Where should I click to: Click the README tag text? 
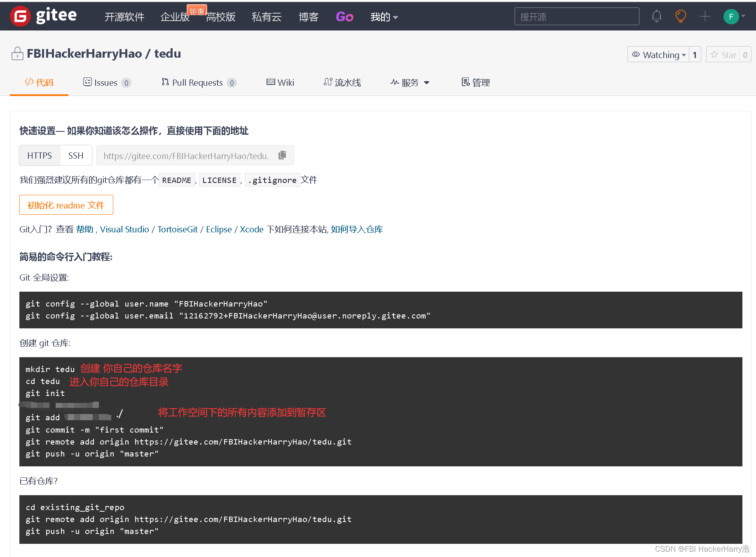click(177, 180)
